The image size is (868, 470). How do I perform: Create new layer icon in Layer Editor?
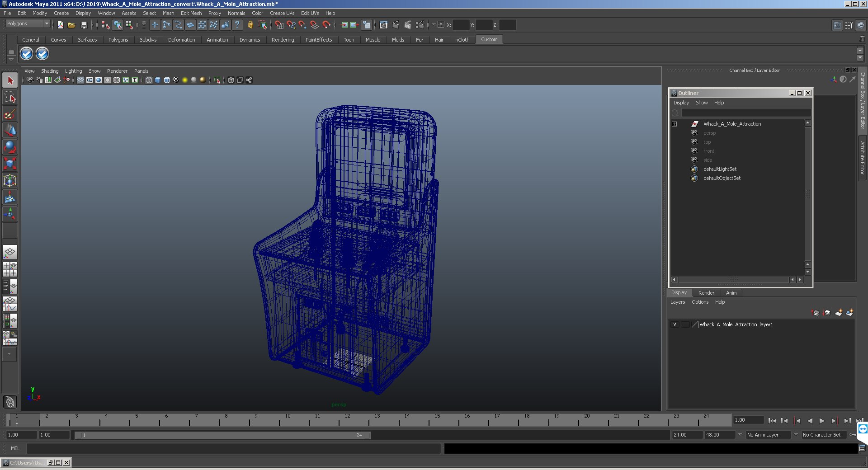pyautogui.click(x=839, y=313)
